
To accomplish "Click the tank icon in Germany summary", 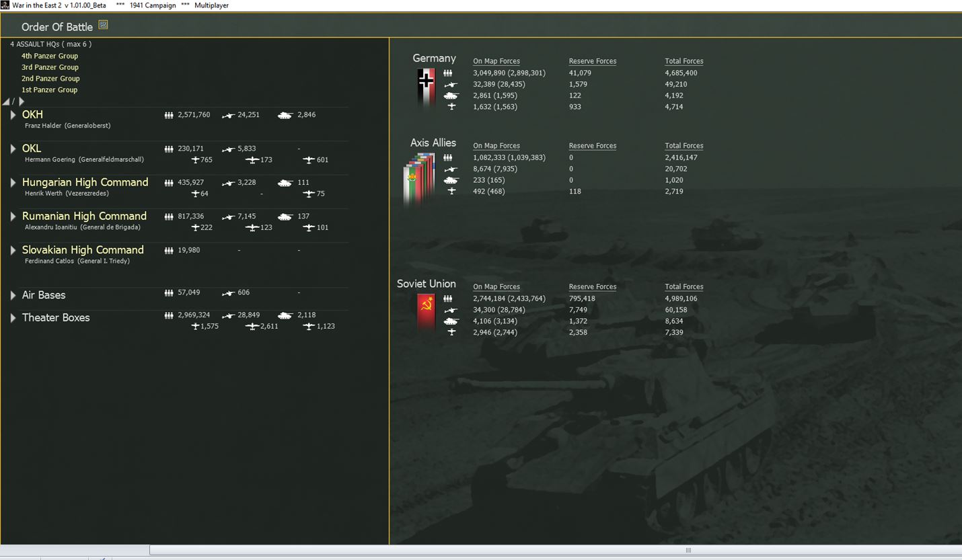I will (x=451, y=96).
